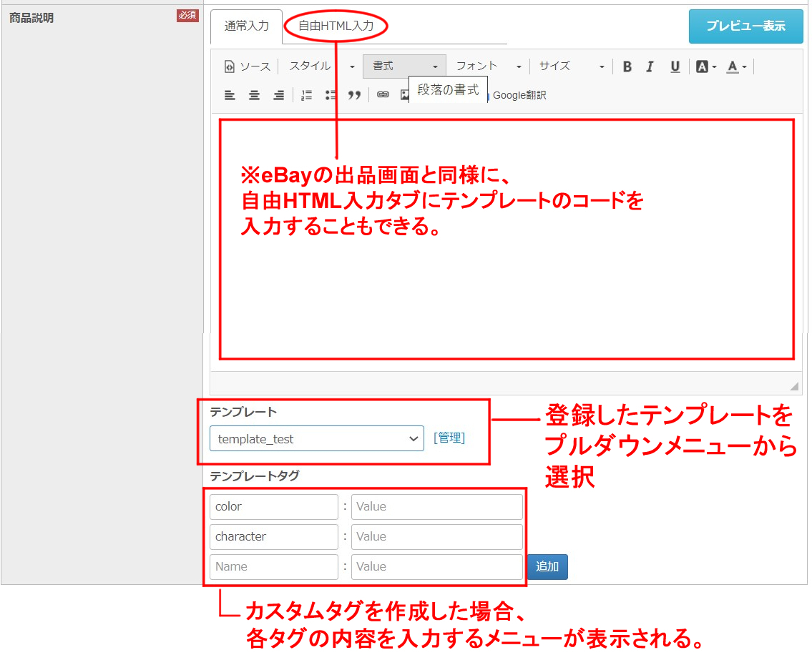
Task: Insert a numbered list
Action: click(307, 94)
